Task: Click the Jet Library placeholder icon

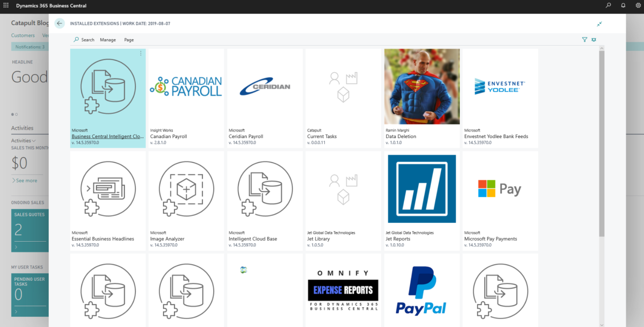Action: coord(343,189)
